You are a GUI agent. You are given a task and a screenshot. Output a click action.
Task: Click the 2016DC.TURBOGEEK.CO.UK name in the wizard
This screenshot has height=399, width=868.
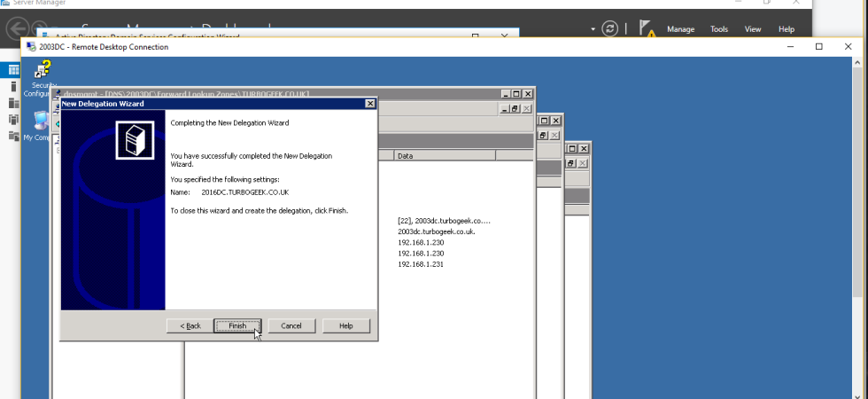tap(245, 192)
